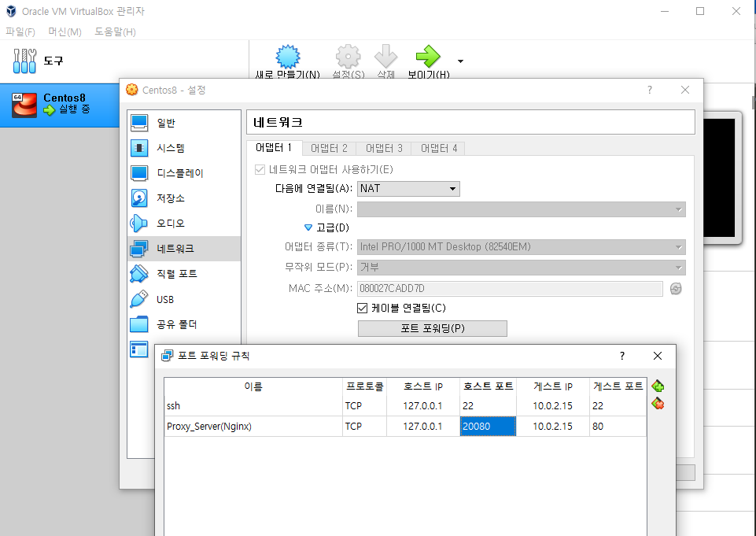This screenshot has width=756, height=536.
Task: Open the Help (도움말) menu
Action: tap(115, 31)
